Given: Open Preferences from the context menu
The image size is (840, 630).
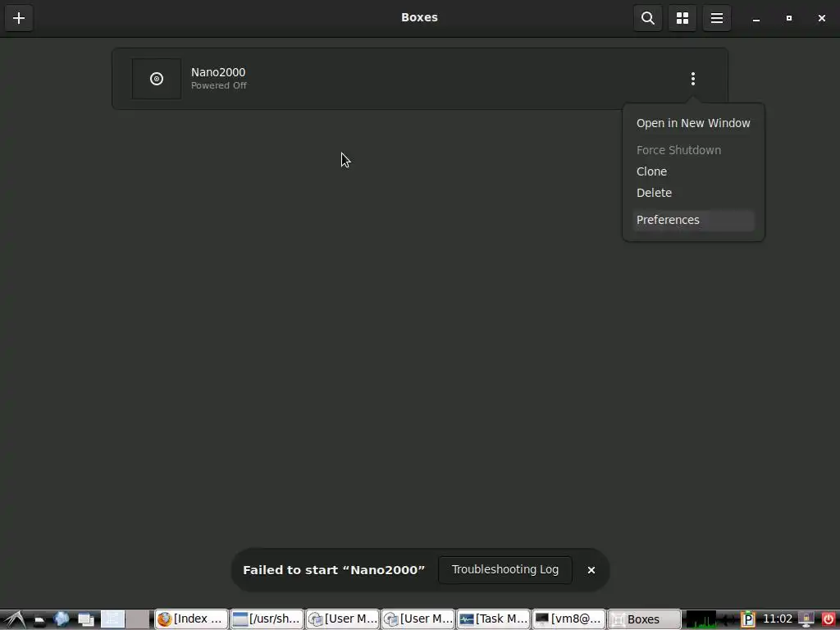Looking at the screenshot, I should pos(693,220).
